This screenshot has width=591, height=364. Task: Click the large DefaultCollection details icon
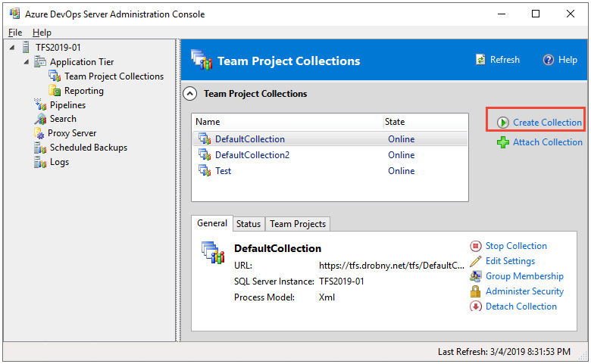pyautogui.click(x=213, y=253)
